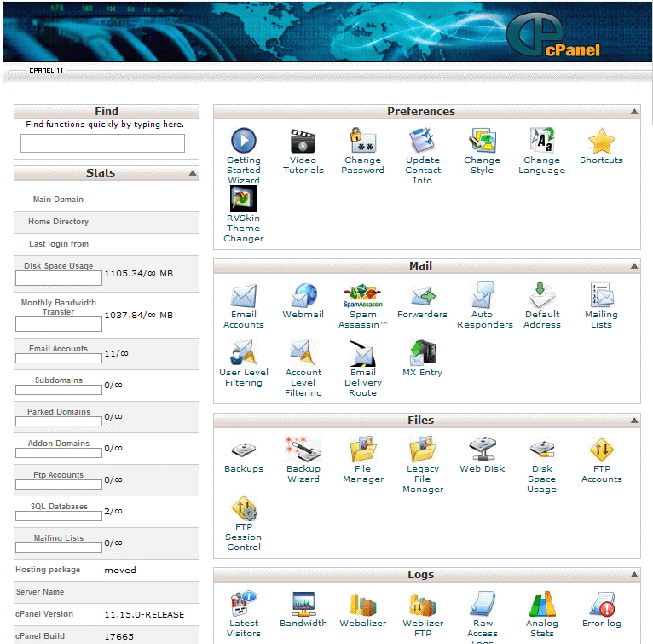Open Forwarders
Viewport: 653px width, 644px height.
tap(422, 300)
